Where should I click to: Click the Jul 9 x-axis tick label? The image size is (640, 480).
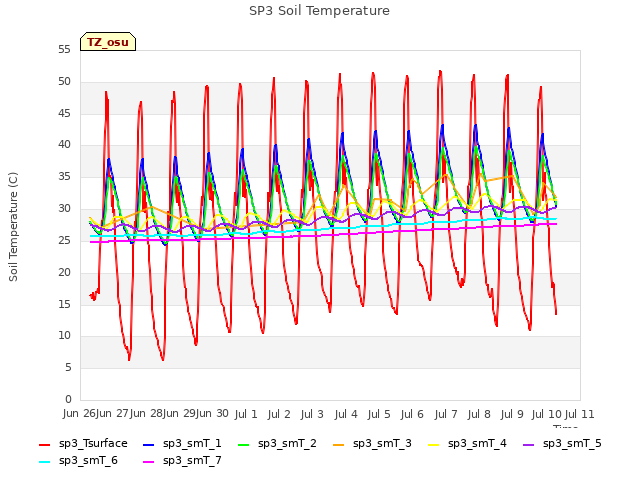(512, 414)
